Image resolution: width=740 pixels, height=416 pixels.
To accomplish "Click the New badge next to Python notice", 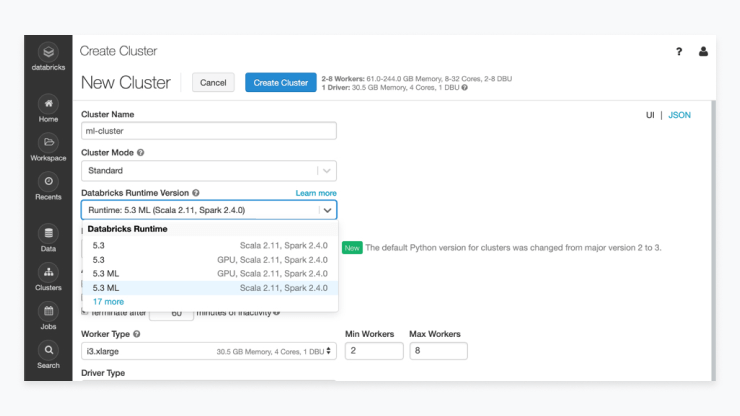I will 352,248.
